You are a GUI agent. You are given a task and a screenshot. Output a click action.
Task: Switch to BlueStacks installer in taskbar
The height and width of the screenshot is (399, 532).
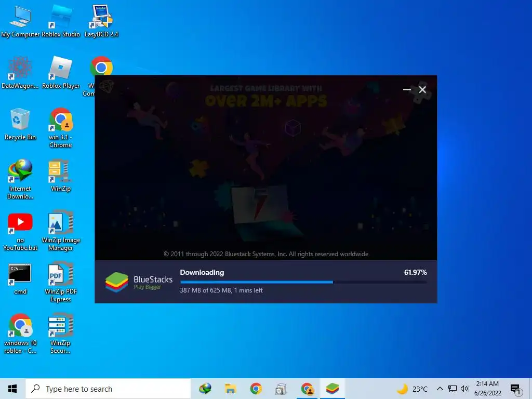(332, 389)
